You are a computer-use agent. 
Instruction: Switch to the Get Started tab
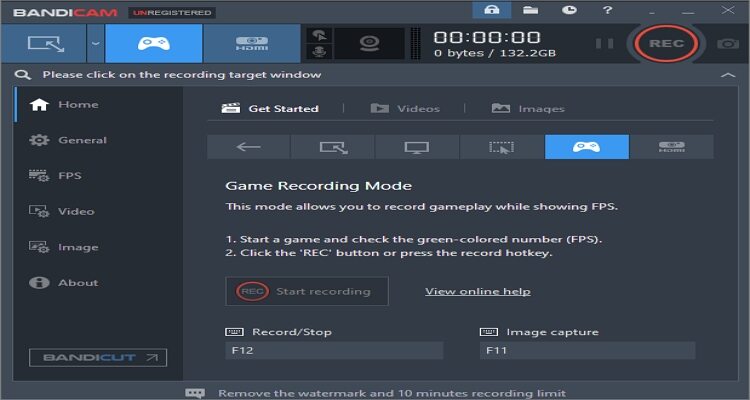coord(270,109)
